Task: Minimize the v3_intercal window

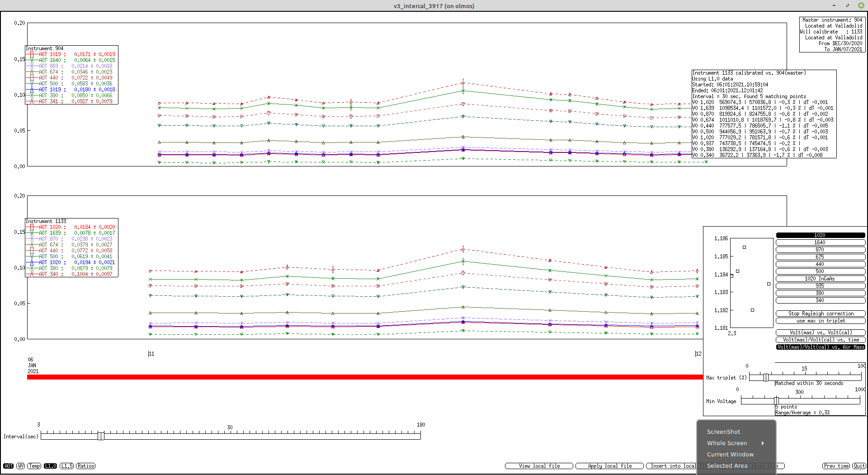Action: 834,5
